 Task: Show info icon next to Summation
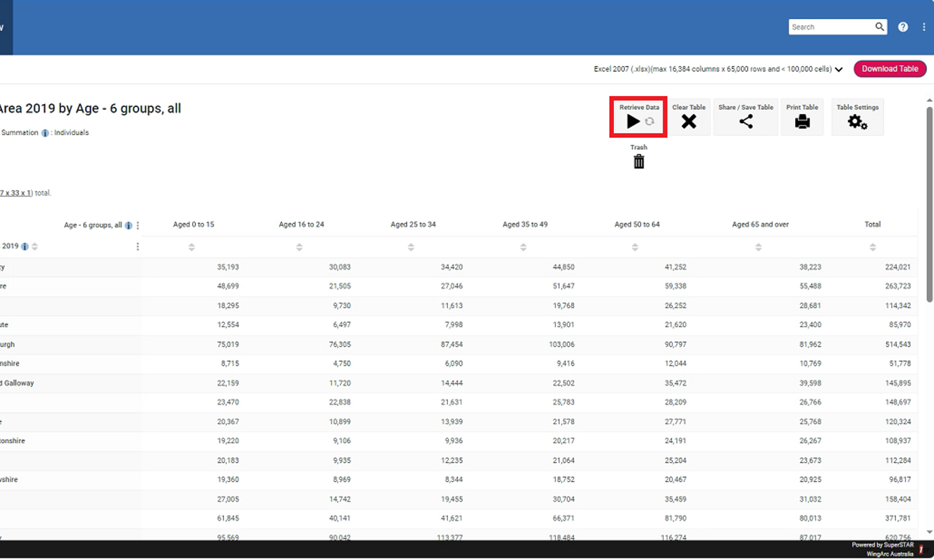click(45, 133)
